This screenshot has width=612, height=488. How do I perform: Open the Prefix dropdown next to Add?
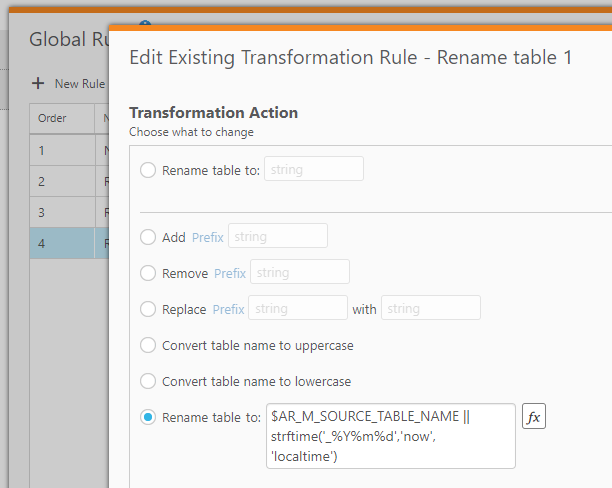coord(208,238)
